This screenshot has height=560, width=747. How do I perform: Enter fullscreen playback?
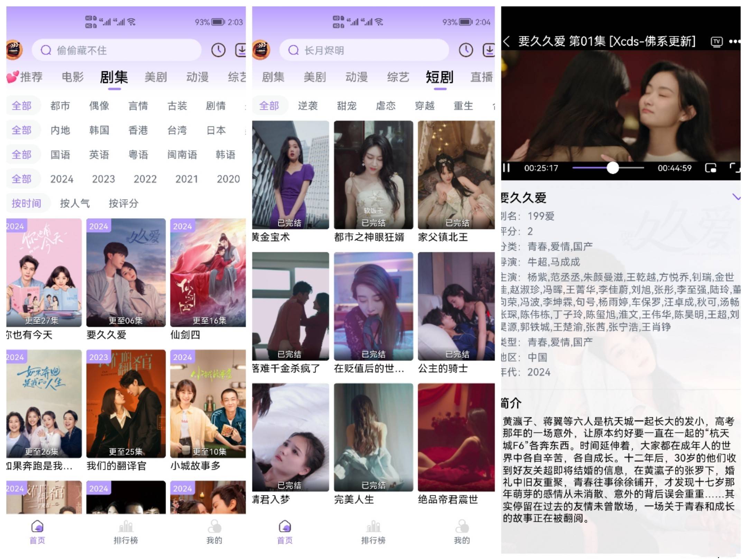[x=735, y=168]
